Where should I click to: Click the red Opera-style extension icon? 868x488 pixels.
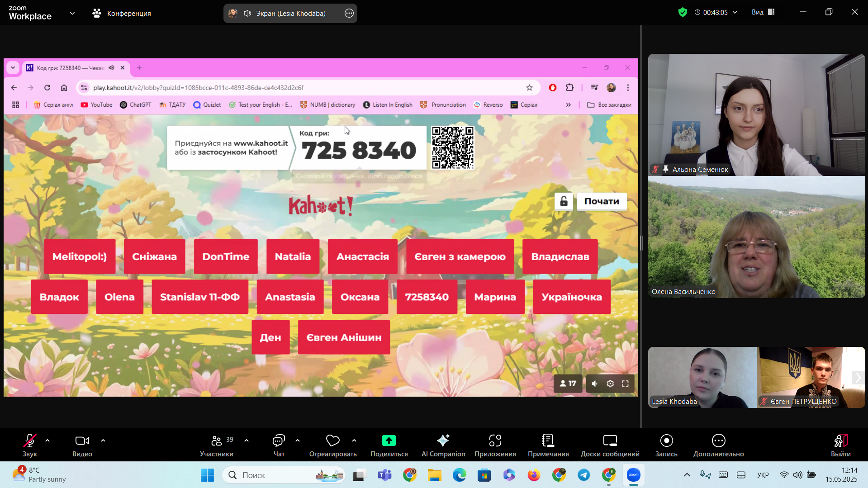pyautogui.click(x=553, y=88)
